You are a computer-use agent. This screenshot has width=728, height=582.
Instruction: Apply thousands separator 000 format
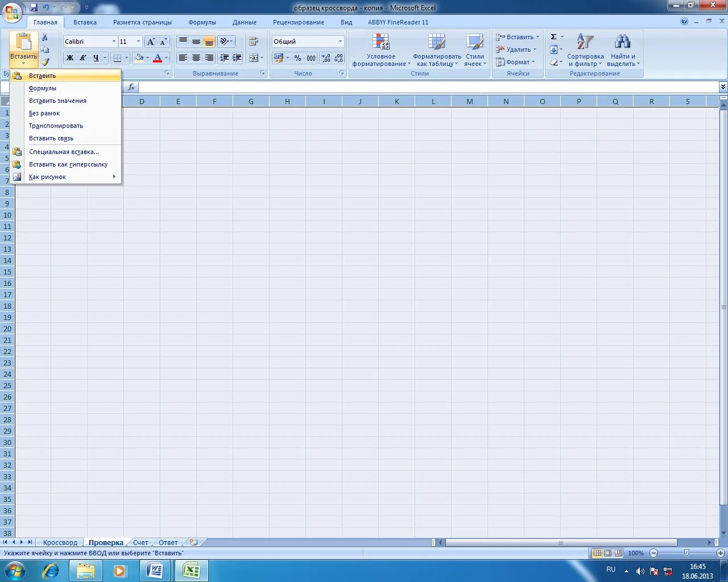pos(311,58)
